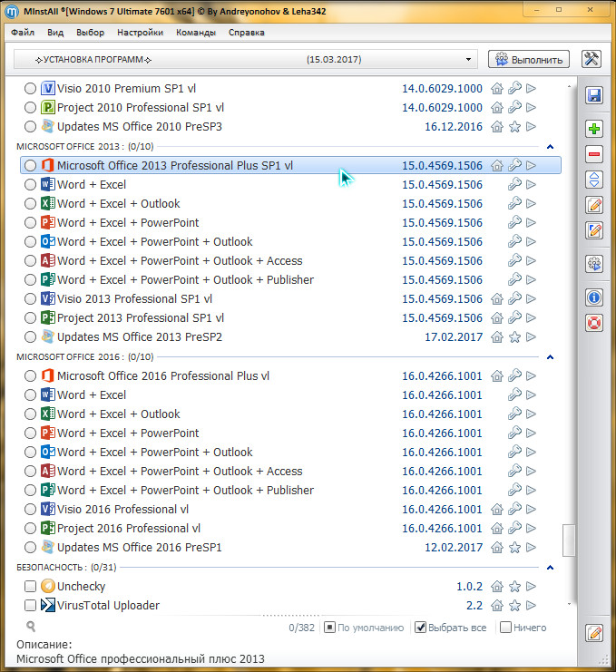Click home icon for Office 2016 Professional Plus row
Image resolution: width=616 pixels, height=672 pixels.
click(x=497, y=375)
